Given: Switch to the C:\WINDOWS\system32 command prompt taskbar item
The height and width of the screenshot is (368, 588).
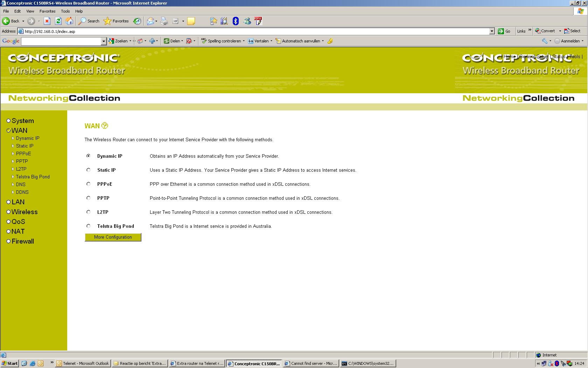Looking at the screenshot, I should click(368, 363).
